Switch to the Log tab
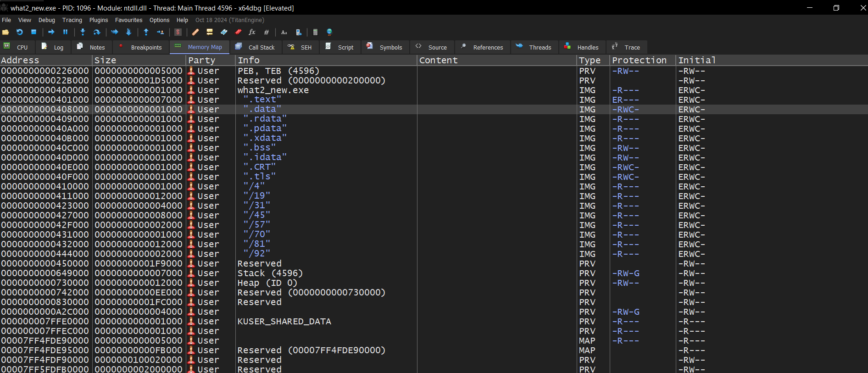The image size is (868, 373). coord(52,47)
